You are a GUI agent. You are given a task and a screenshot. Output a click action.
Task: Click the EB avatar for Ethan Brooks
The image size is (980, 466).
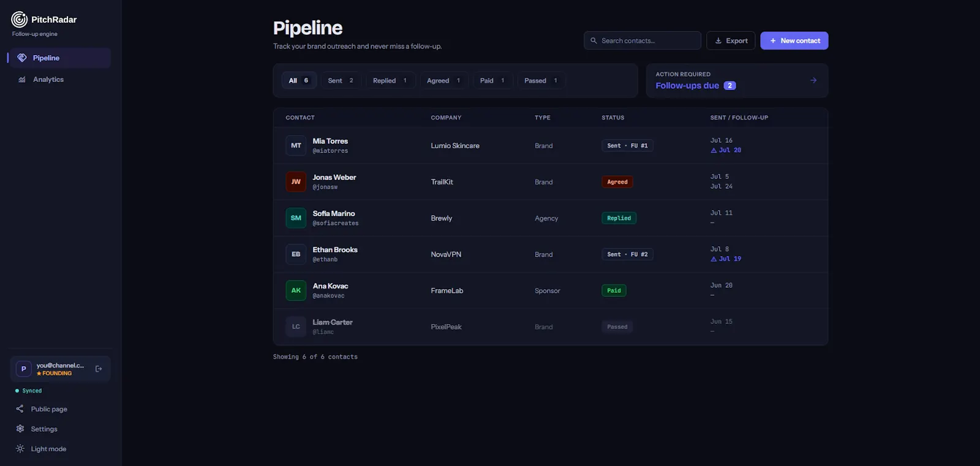pyautogui.click(x=296, y=254)
